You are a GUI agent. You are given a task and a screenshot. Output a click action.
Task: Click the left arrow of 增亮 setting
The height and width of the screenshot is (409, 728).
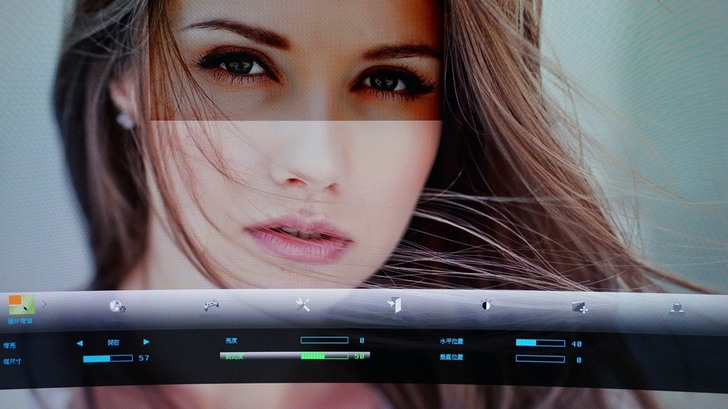click(80, 343)
